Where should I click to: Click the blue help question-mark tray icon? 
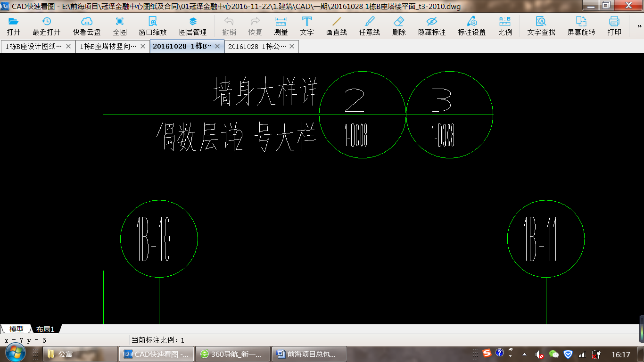(x=499, y=353)
